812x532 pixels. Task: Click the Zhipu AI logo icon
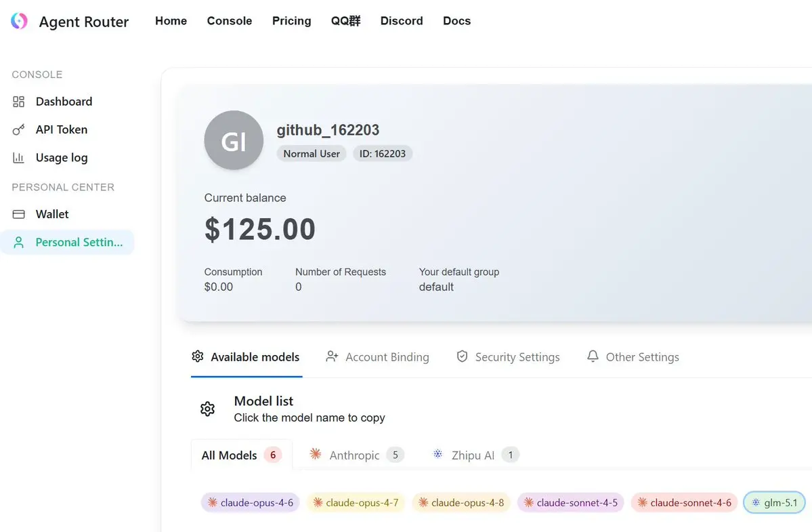coord(437,454)
